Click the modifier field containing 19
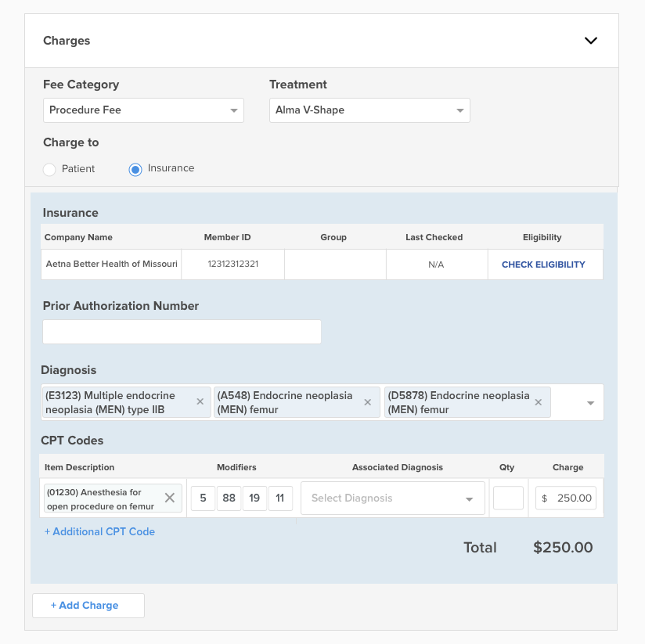The height and width of the screenshot is (644, 645). pyautogui.click(x=254, y=498)
